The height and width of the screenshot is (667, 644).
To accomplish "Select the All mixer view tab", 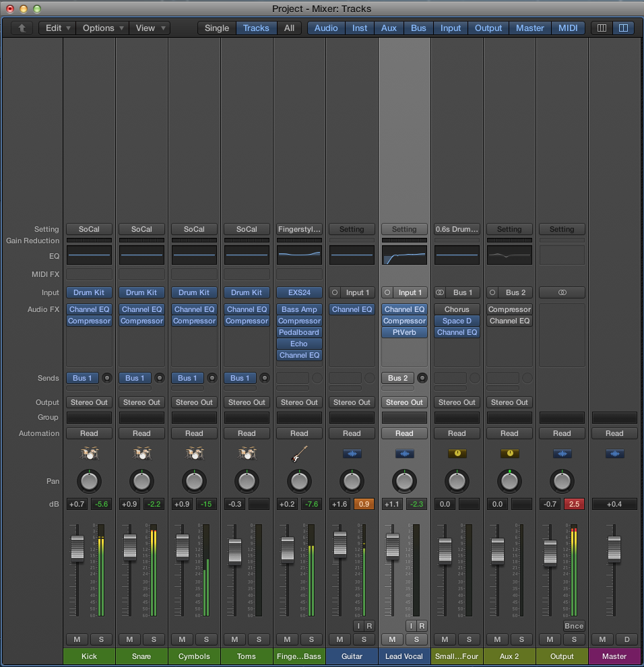I will [289, 28].
